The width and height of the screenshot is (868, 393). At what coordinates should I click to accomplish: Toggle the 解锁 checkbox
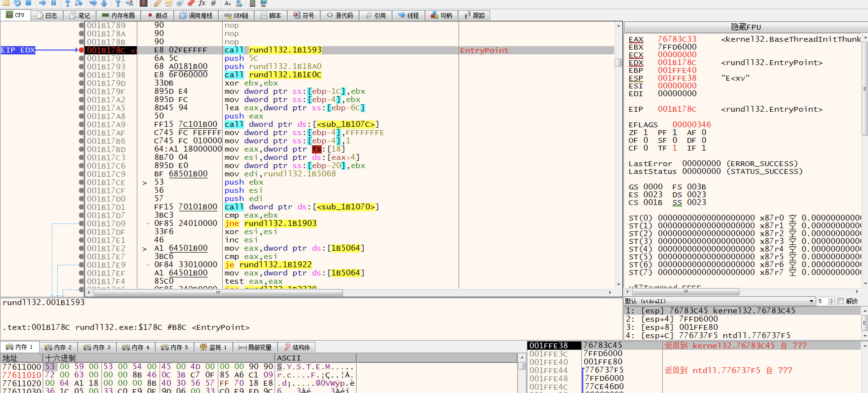click(x=840, y=301)
